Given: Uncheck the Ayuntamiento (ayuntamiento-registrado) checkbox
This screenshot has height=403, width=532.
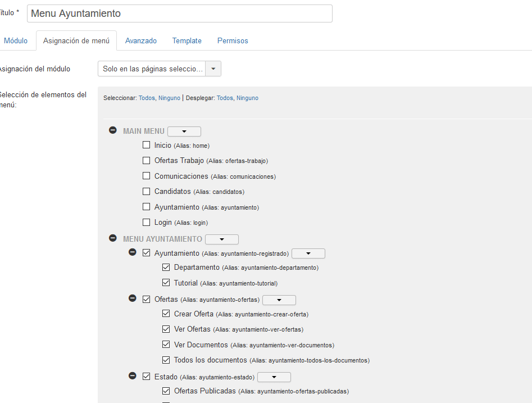Looking at the screenshot, I should (x=146, y=253).
